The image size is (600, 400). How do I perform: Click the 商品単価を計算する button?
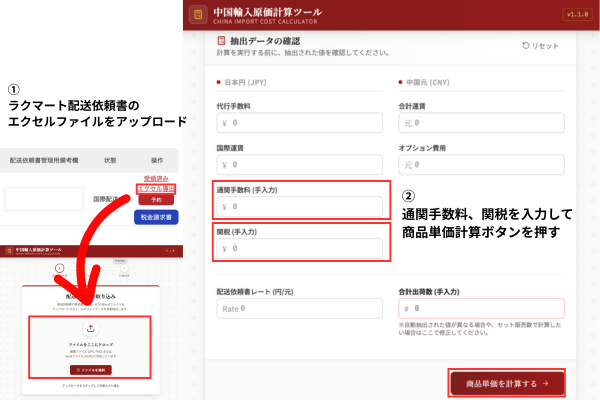coord(507,383)
